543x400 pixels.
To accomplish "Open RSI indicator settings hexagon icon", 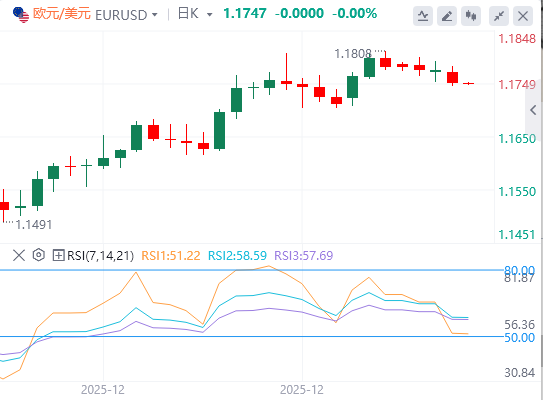I will click(39, 255).
